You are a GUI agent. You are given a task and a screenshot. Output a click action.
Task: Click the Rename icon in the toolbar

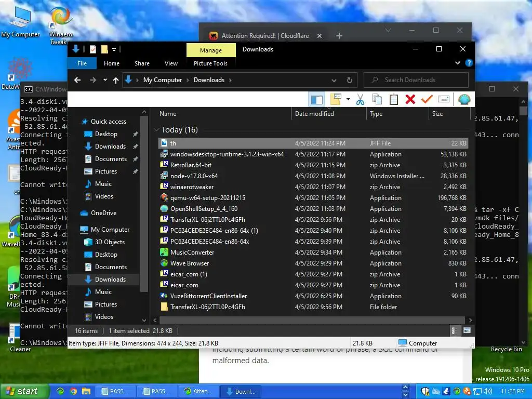(x=444, y=99)
